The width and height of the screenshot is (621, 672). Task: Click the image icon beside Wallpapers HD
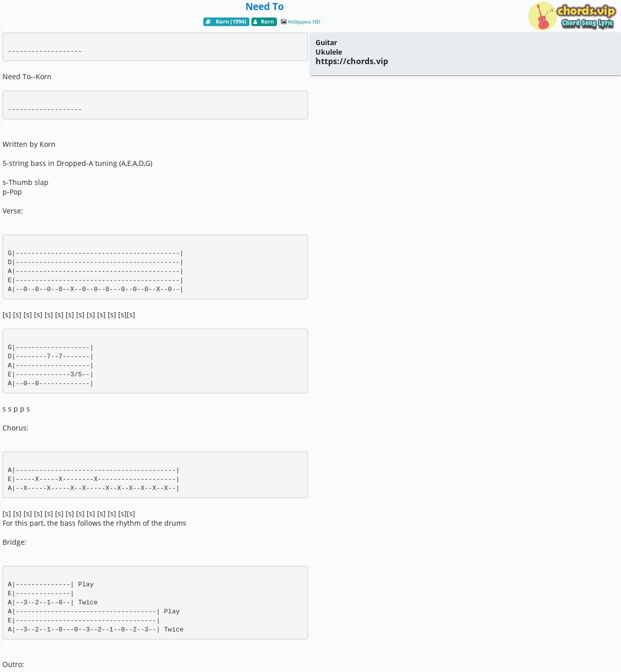click(x=283, y=22)
